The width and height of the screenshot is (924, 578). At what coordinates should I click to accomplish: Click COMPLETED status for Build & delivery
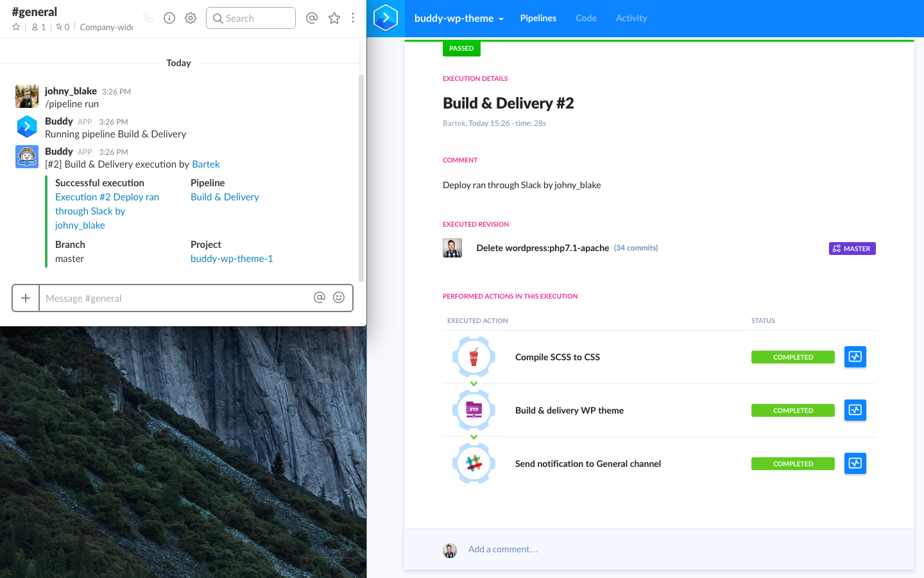[x=793, y=410]
